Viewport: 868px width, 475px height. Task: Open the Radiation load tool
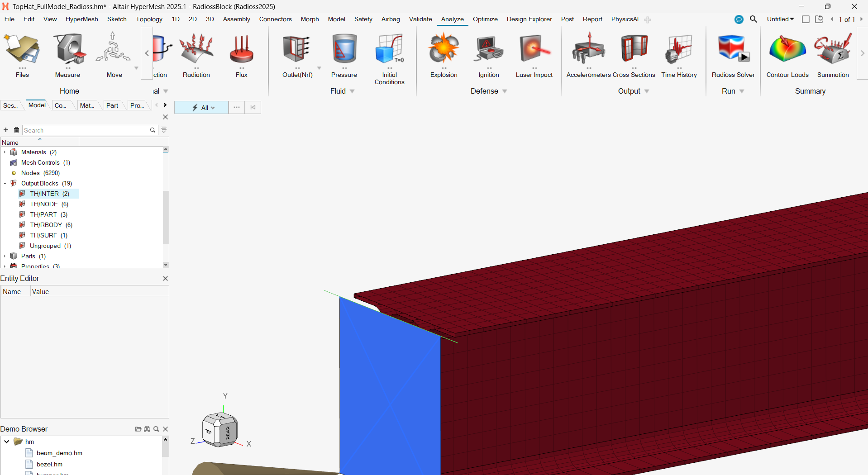pos(196,55)
